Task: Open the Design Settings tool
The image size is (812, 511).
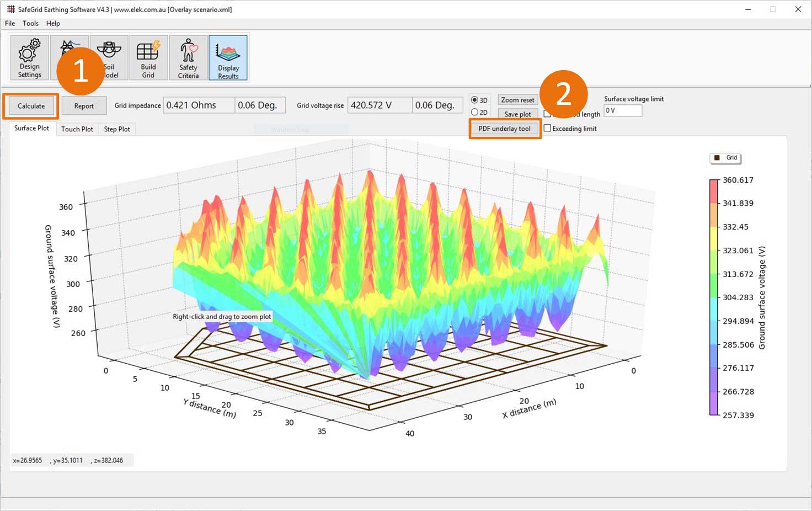Action: 29,57
